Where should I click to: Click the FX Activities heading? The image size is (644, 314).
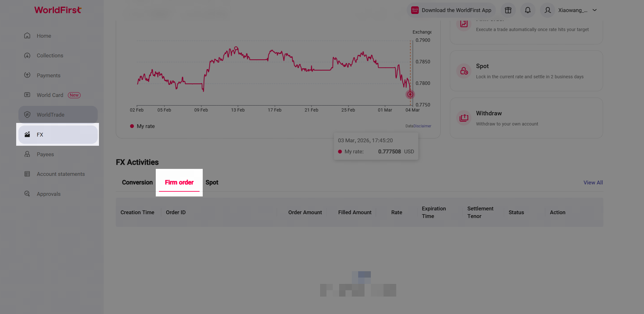(x=137, y=162)
